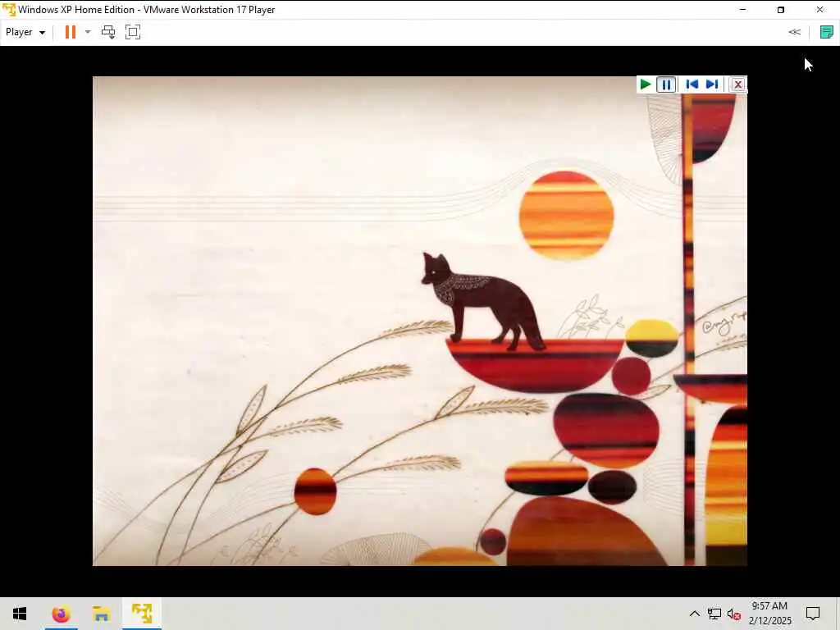Close the slideshow with the red X
Viewport: 840px width, 630px height.
click(x=737, y=84)
